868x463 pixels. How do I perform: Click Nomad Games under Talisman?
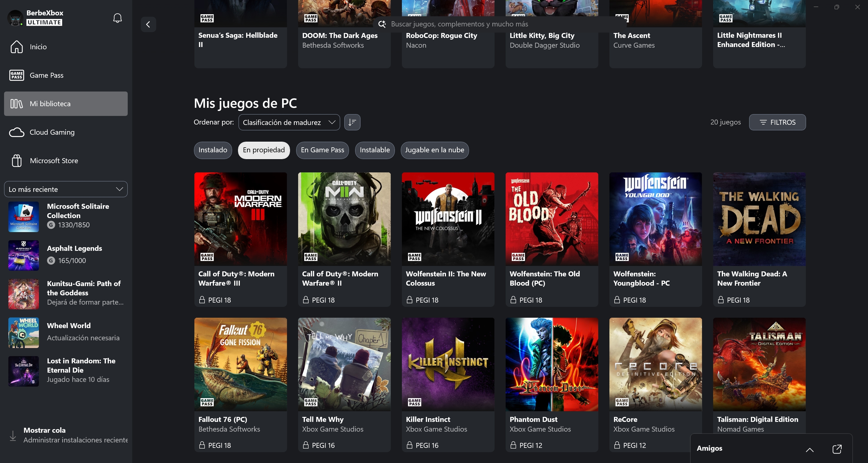[740, 429]
